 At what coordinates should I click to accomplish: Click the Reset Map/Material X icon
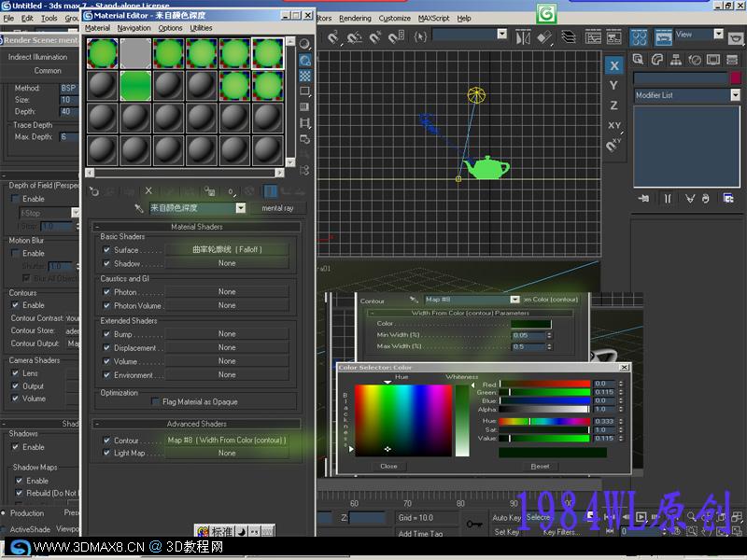click(148, 190)
